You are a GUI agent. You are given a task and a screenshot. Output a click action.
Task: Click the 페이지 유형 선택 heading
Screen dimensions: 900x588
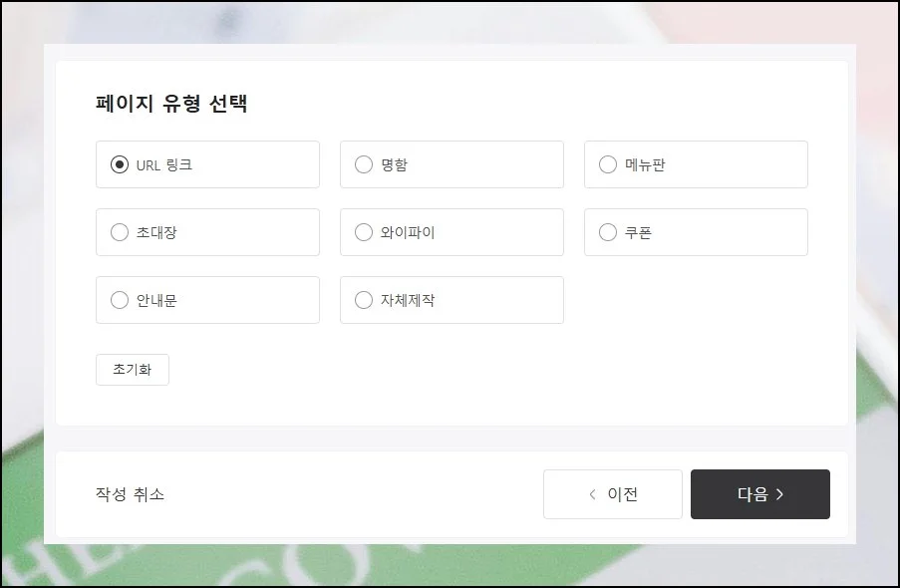click(x=171, y=104)
